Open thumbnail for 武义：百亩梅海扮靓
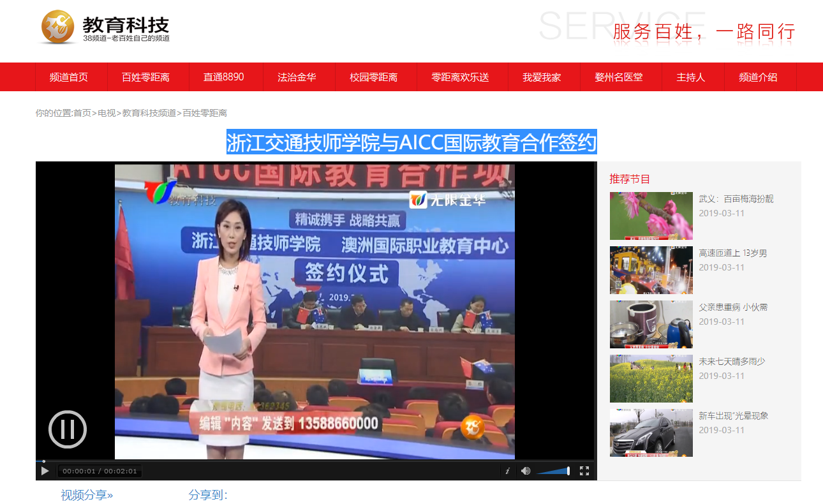 point(651,216)
